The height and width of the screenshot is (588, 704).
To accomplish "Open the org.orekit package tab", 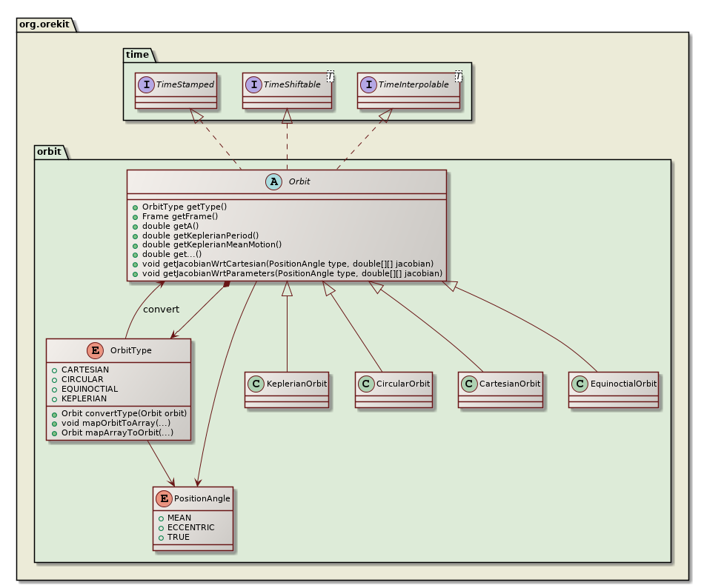I will [44, 23].
